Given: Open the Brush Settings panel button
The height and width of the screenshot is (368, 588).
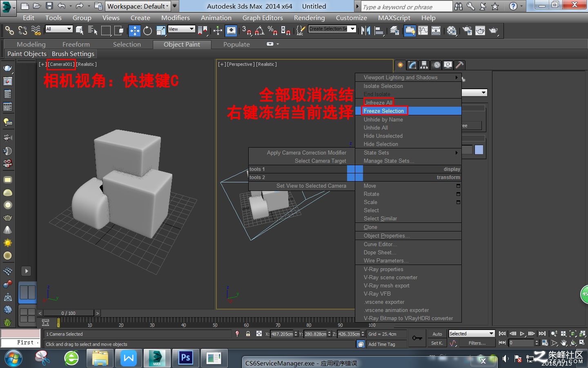Looking at the screenshot, I should (73, 54).
